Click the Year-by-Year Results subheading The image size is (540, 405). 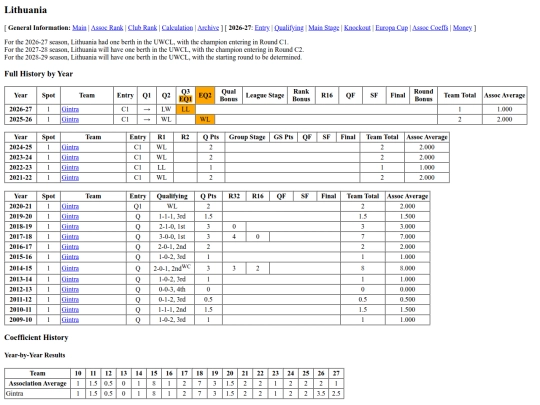34,355
